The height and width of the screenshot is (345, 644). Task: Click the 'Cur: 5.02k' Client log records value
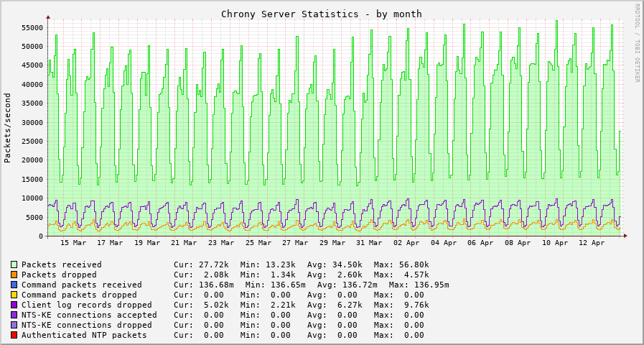[x=201, y=305]
